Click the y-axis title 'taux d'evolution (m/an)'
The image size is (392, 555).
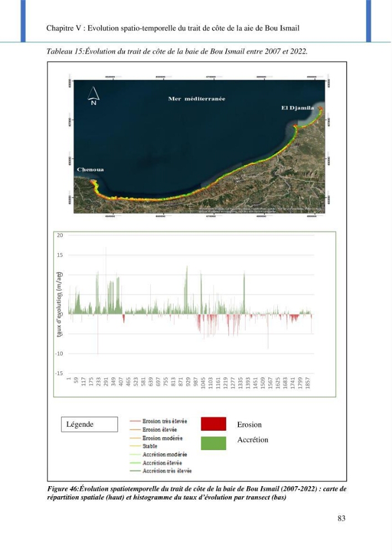click(x=60, y=304)
